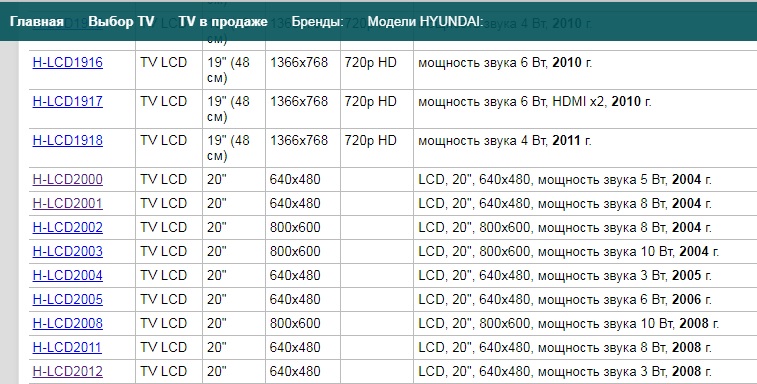757x384 pixels.
Task: Follow the H-LCD2005 link
Action: [x=68, y=299]
